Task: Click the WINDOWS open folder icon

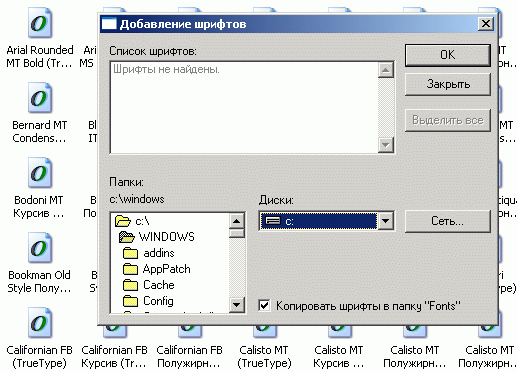Action: [x=127, y=237]
